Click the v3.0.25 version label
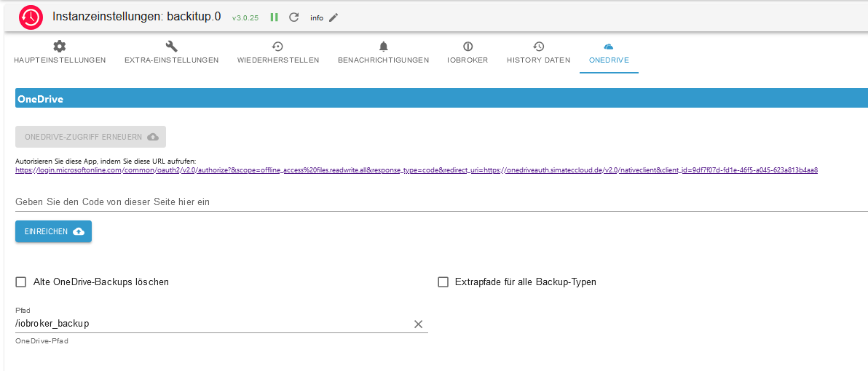This screenshot has height=371, width=868. coord(245,17)
